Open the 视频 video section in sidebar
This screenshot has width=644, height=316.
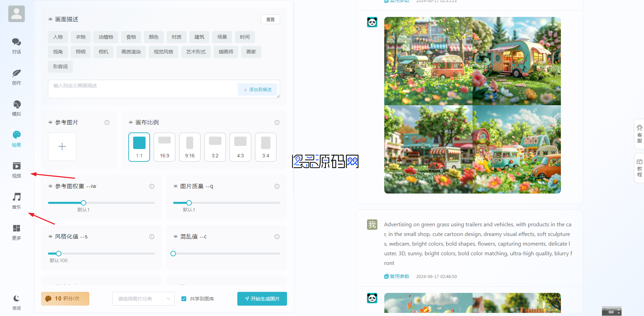click(x=17, y=170)
